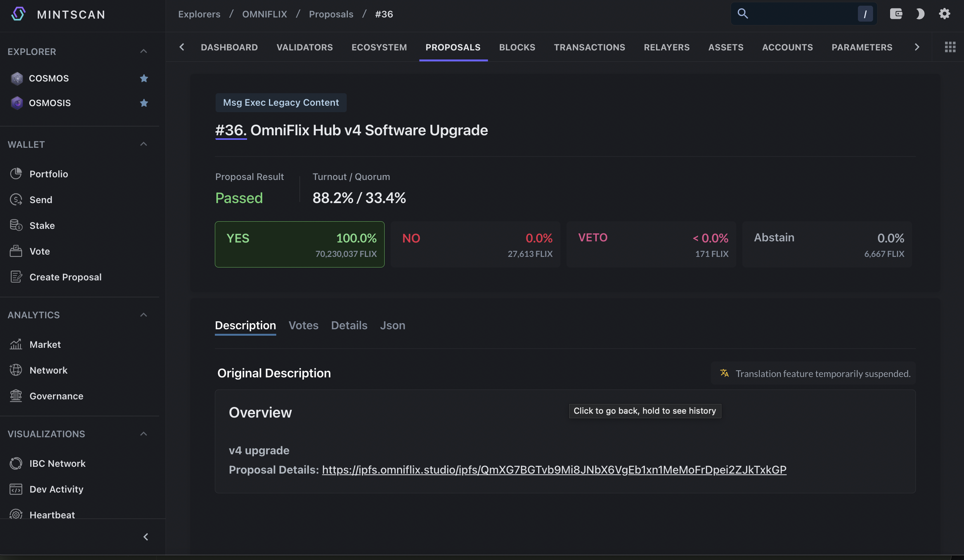
Task: Click the Msg Exec Legacy Content tag
Action: click(x=281, y=103)
